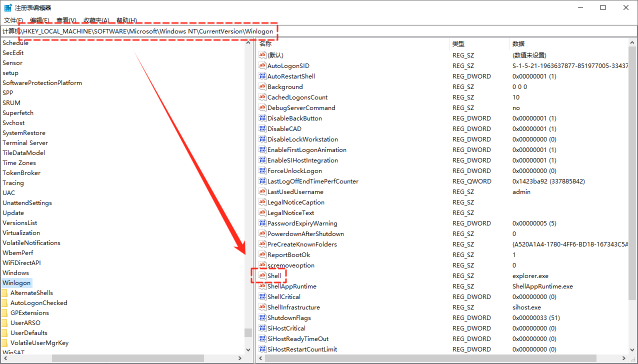This screenshot has width=638, height=364.
Task: Select the LastUsedUsername value entry
Action: pos(295,191)
